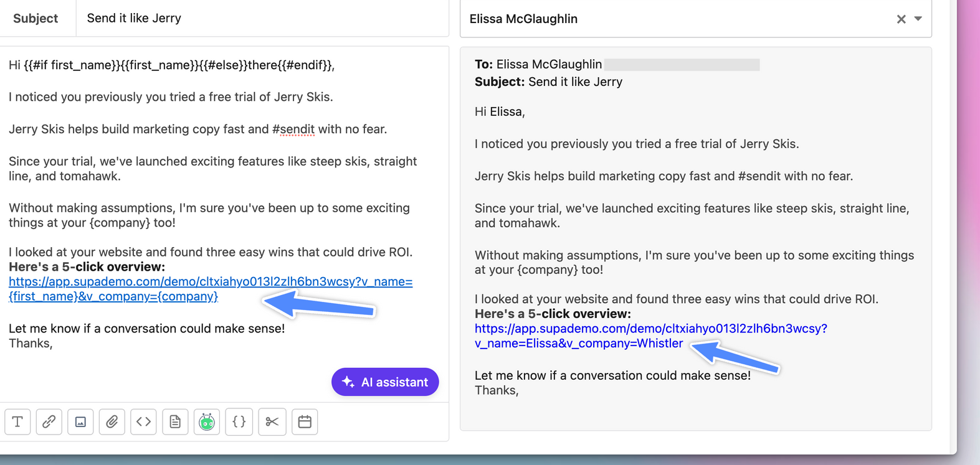Click the 'Subject' label in the composer

(x=36, y=19)
